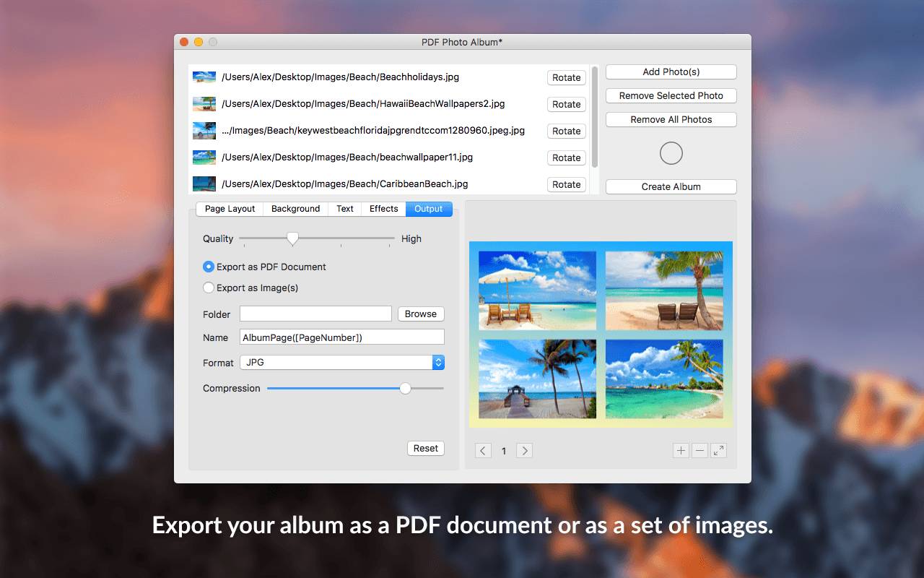Open the Format dropdown showing JPG
This screenshot has width=924, height=578.
(x=341, y=362)
